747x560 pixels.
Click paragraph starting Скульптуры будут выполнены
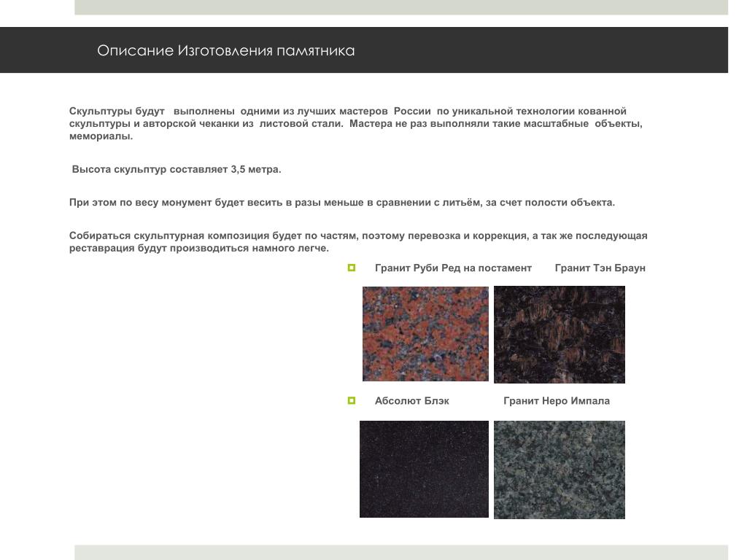tap(356, 123)
